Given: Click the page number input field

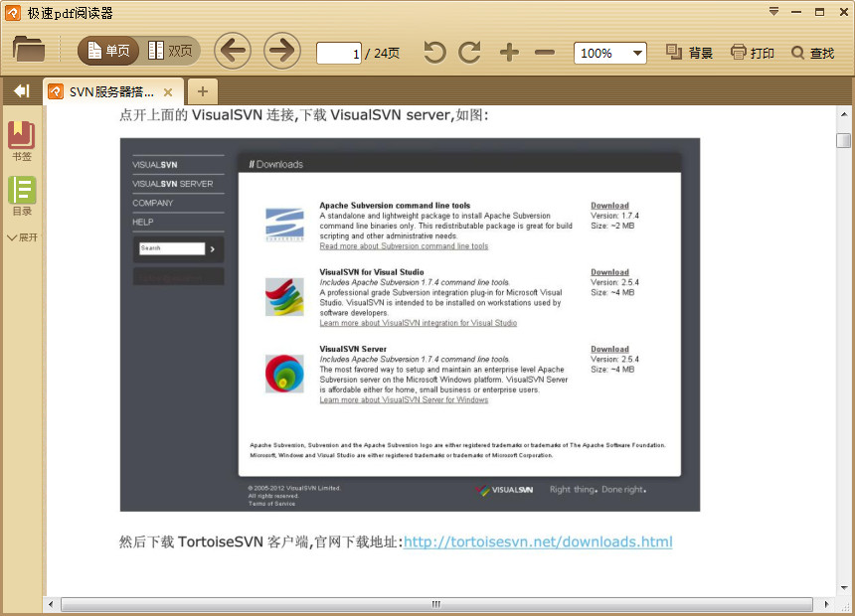Looking at the screenshot, I should (x=339, y=54).
